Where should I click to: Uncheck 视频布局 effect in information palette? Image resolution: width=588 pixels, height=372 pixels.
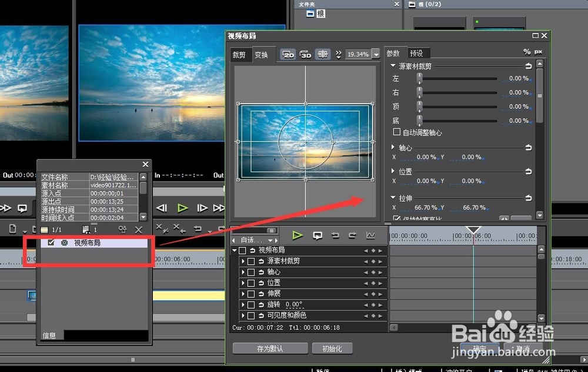click(x=51, y=242)
